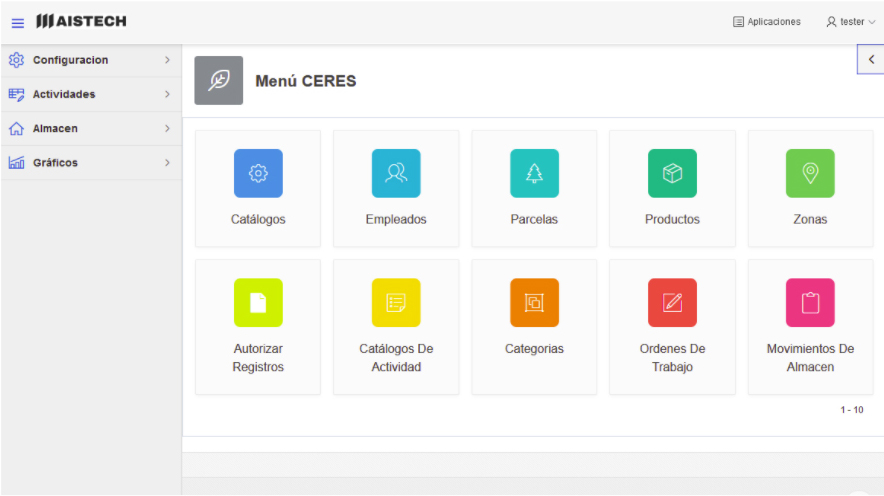Viewport: 884px width, 496px height.
Task: Open the Ordenes De Trabajo edit icon
Action: 673,303
